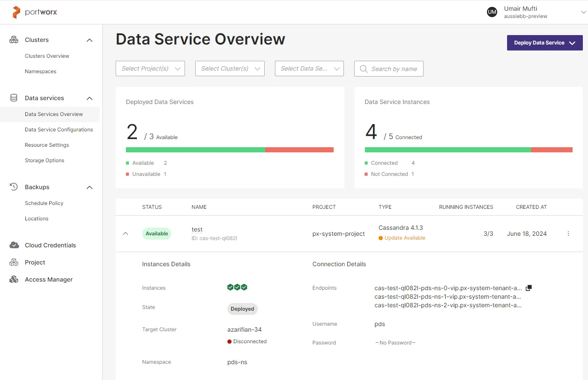The width and height of the screenshot is (588, 380).
Task: Click the orange update indicator dot
Action: pyautogui.click(x=381, y=238)
